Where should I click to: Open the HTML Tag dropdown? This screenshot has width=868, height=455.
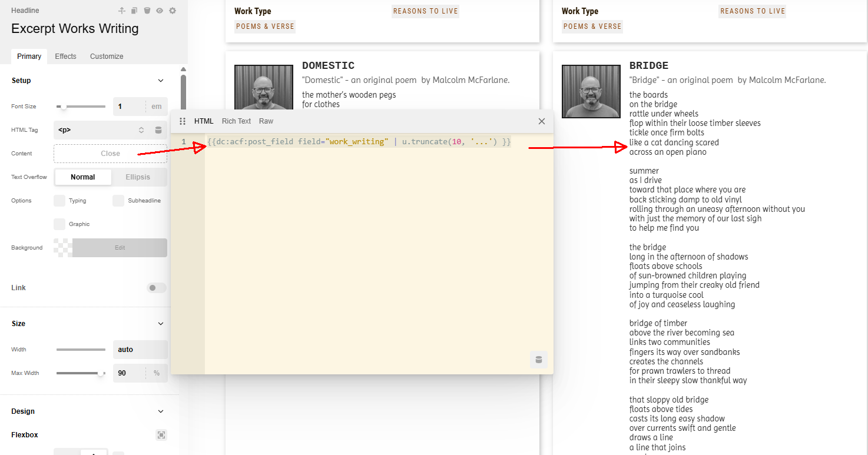pos(100,130)
